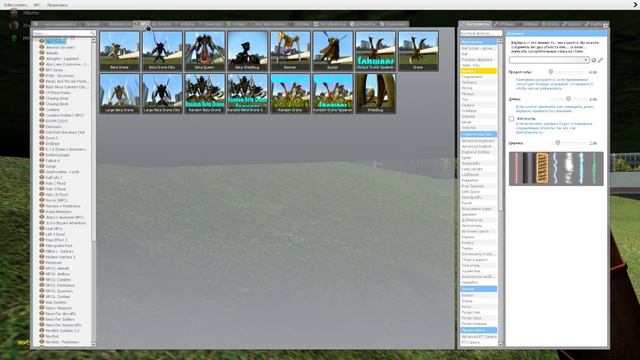Spawn the Beta Drone NPC thumbnail
Viewport: 640px width, 360px height.
click(120, 51)
